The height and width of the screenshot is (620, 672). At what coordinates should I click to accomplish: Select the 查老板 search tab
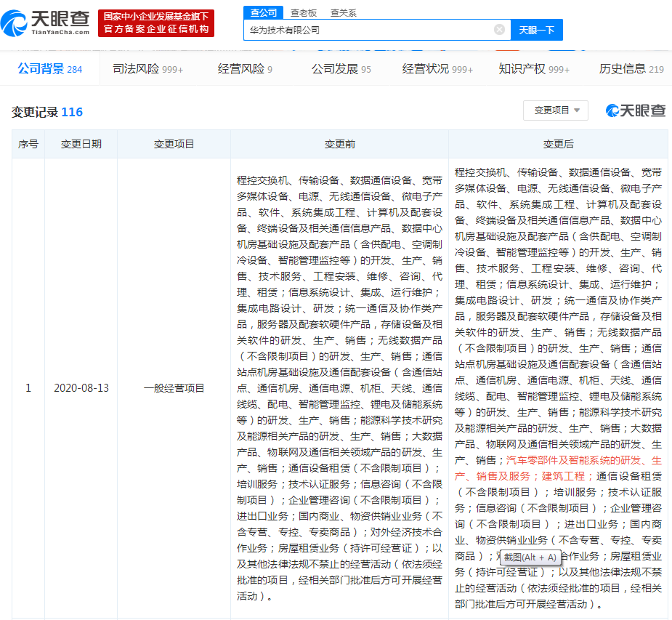coord(304,13)
